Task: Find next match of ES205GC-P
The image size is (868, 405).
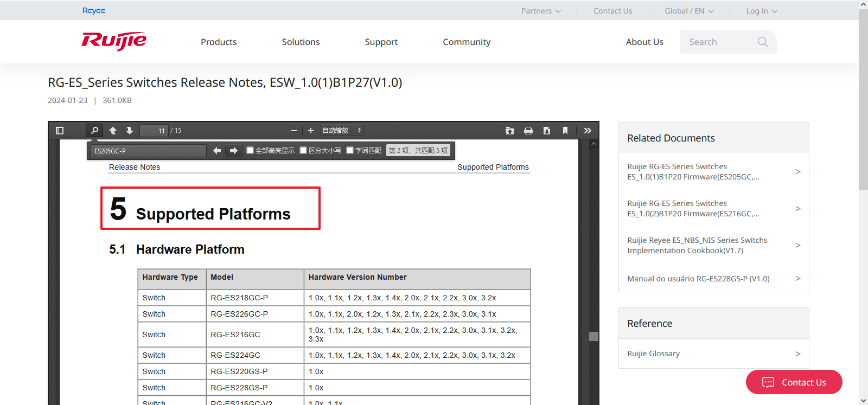Action: pyautogui.click(x=234, y=151)
